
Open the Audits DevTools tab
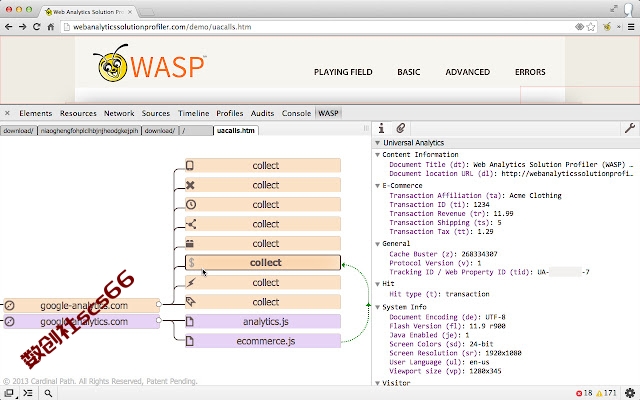tap(262, 113)
